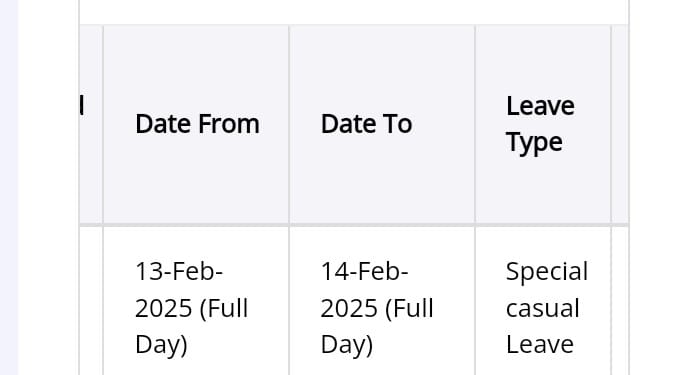The height and width of the screenshot is (375, 678).
Task: Select the 14-Feb-2025 (Full Day) cell
Action: [382, 301]
